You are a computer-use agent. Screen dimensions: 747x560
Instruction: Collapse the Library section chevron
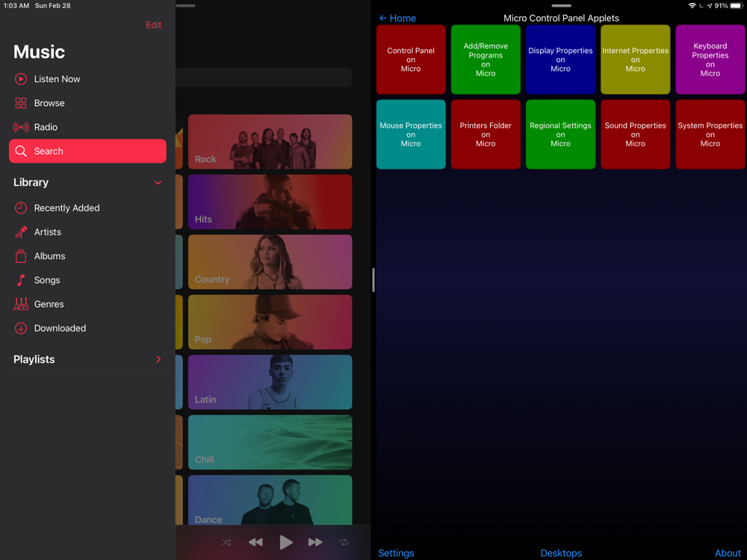pyautogui.click(x=158, y=183)
